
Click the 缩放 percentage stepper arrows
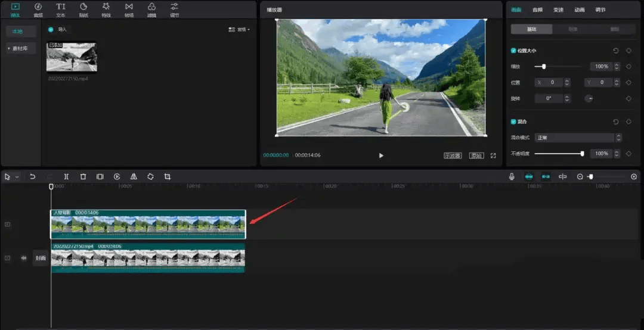click(x=617, y=67)
